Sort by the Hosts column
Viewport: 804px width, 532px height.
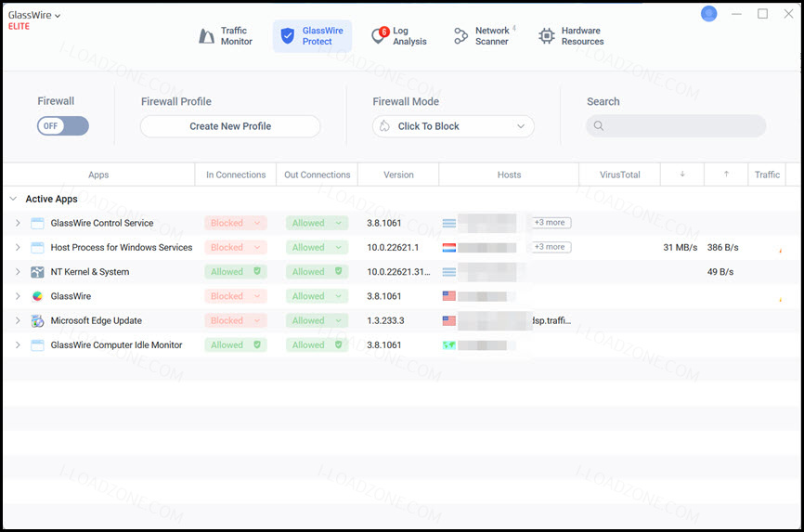tap(509, 175)
